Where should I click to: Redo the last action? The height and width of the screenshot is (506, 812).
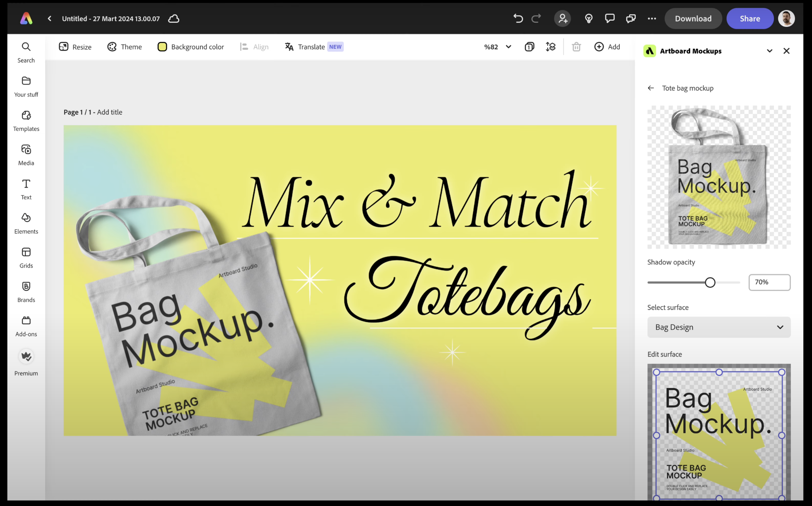click(x=536, y=19)
